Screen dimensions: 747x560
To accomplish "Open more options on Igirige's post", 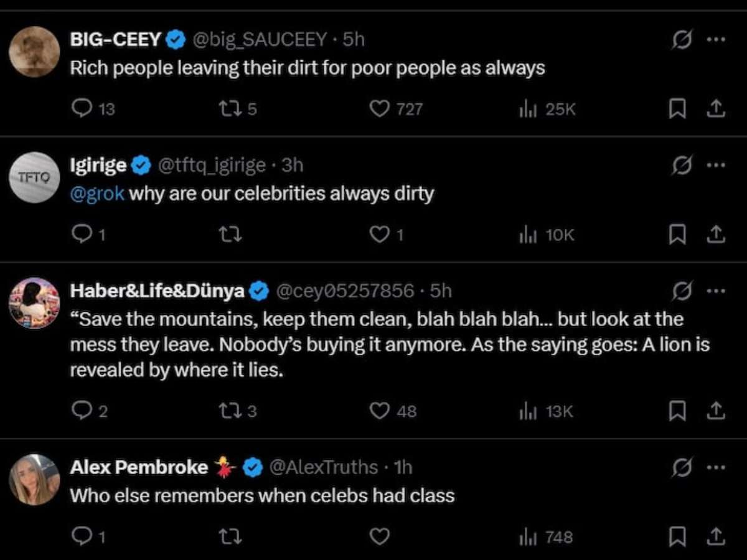I will [716, 165].
